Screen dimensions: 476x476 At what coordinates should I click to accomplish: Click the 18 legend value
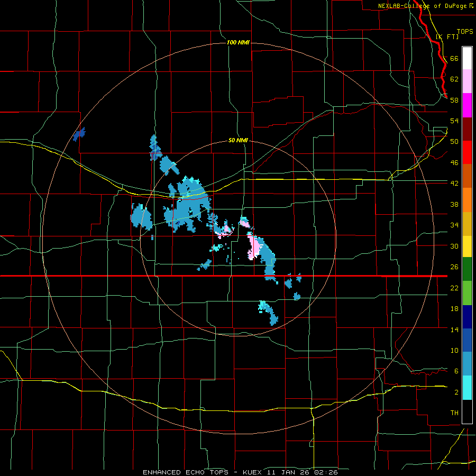pyautogui.click(x=454, y=309)
